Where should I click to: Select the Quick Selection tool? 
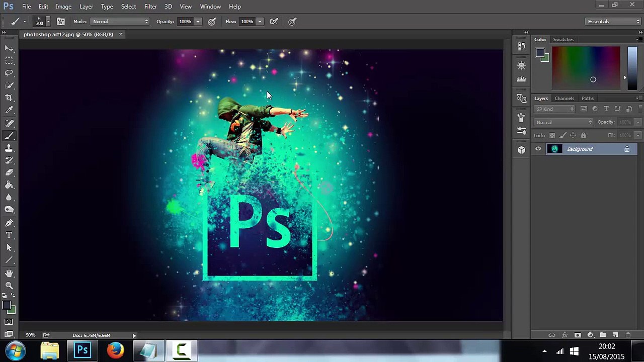click(9, 85)
